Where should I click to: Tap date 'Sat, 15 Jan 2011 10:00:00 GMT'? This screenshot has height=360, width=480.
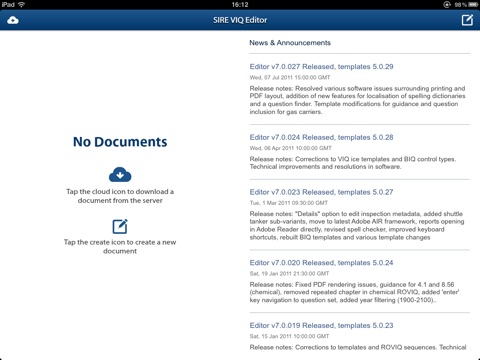point(289,336)
